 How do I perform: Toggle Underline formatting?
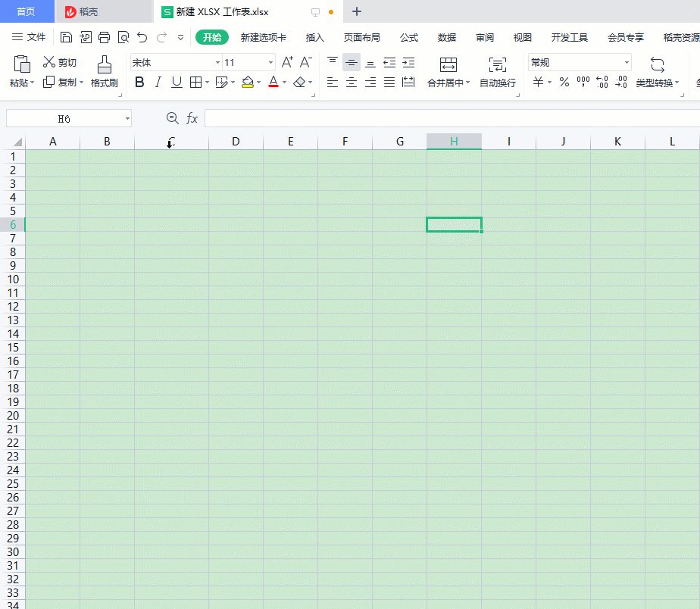click(177, 82)
